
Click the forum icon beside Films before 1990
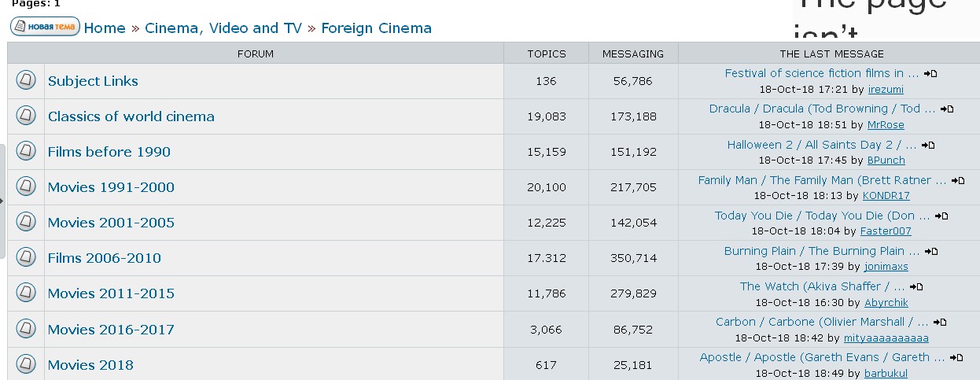tap(26, 151)
